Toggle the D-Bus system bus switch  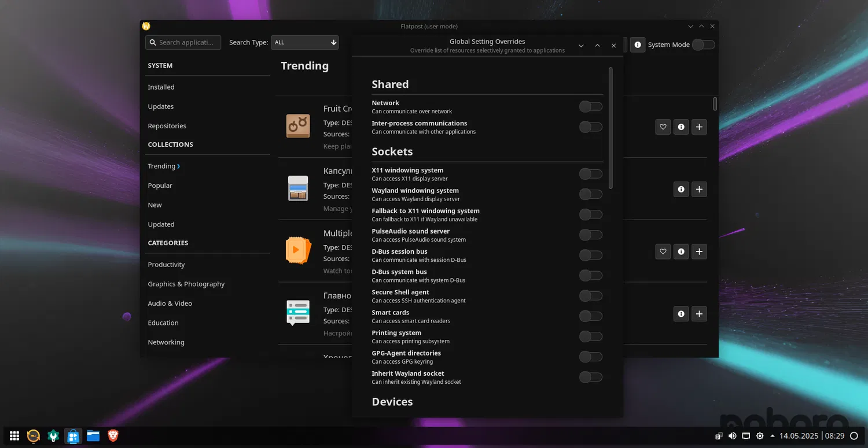[591, 276]
